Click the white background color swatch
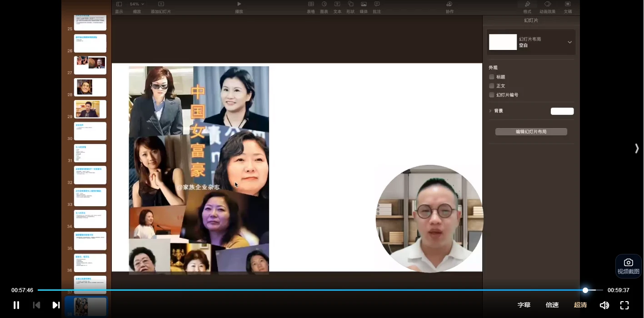 562,111
